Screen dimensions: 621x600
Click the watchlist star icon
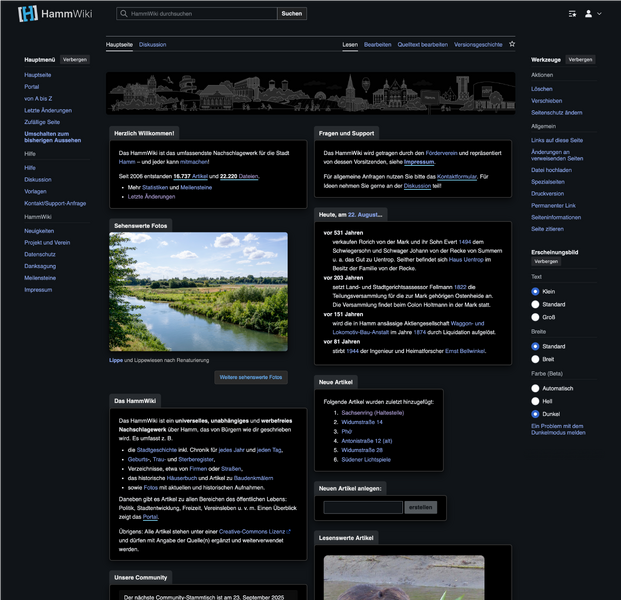tap(512, 44)
